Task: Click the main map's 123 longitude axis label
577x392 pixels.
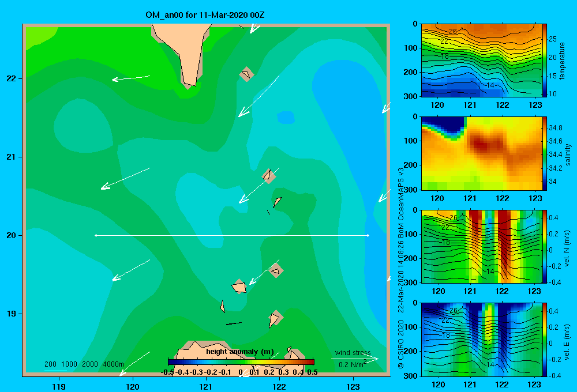Action: 353,387
